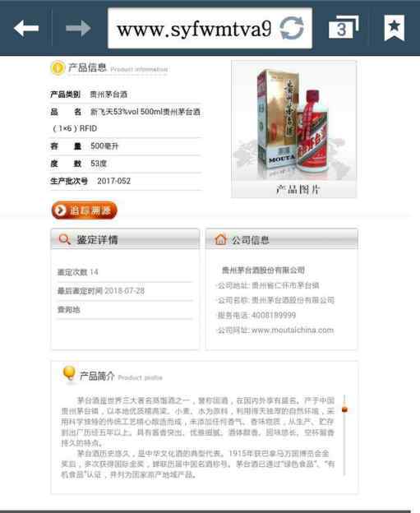Click the orange 追踪溯源 button
The image size is (420, 513).
point(85,210)
